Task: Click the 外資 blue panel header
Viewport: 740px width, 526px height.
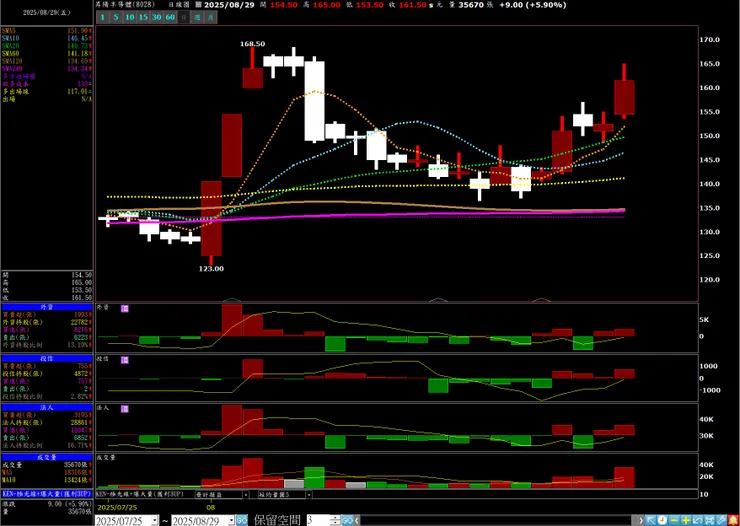Action: pos(47,307)
